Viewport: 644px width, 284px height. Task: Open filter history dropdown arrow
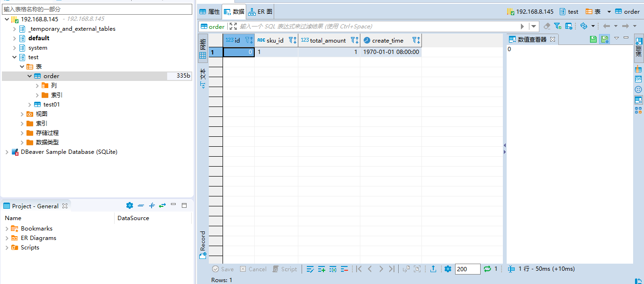coord(534,27)
